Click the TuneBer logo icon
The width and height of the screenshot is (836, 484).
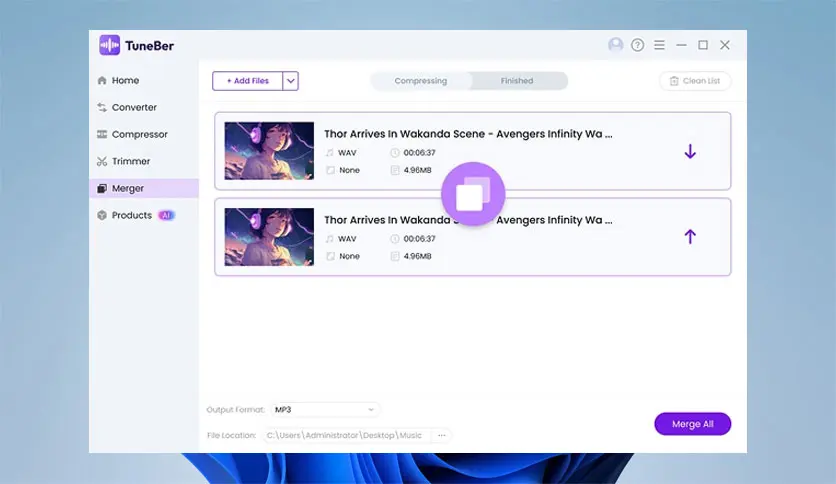click(x=109, y=45)
